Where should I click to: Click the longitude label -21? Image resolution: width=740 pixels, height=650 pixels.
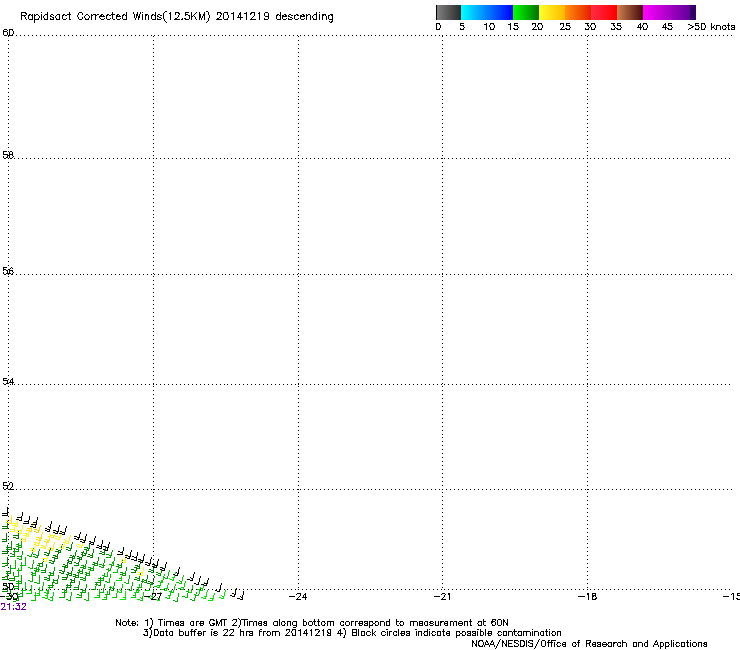442,597
